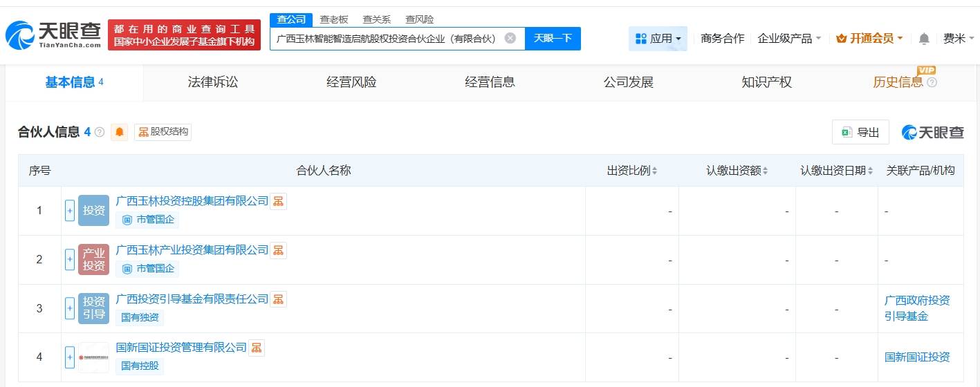Sort by 认缴出资额 column
This screenshot has height=387, width=980.
pos(737,171)
